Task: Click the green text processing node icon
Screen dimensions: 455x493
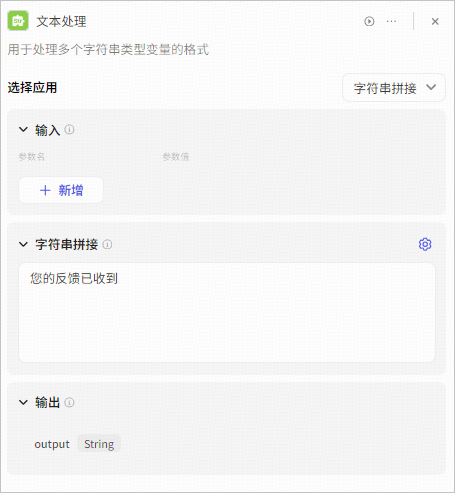Action: pos(18,21)
